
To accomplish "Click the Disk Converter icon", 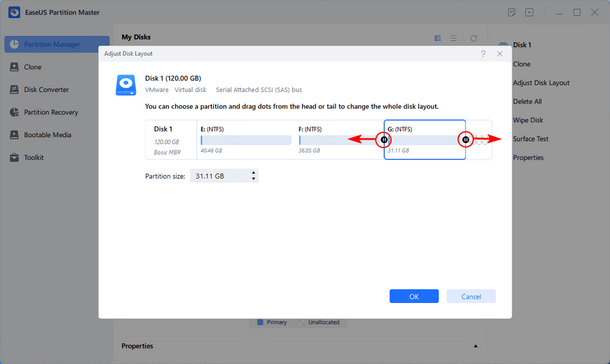I will (x=15, y=90).
